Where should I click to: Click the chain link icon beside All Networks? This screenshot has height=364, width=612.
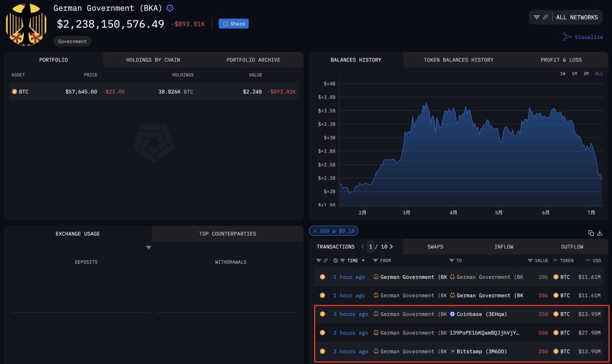coord(545,17)
